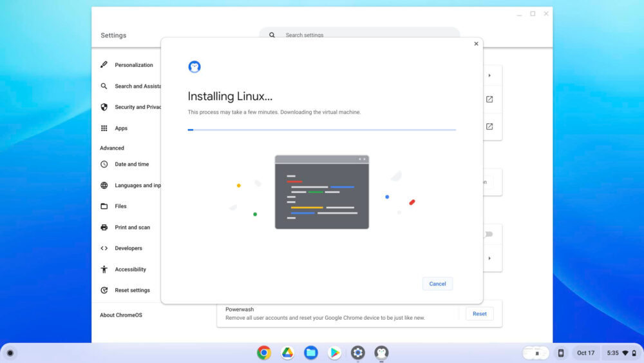Image resolution: width=644 pixels, height=363 pixels.
Task: Open Developers settings section
Action: (x=129, y=248)
